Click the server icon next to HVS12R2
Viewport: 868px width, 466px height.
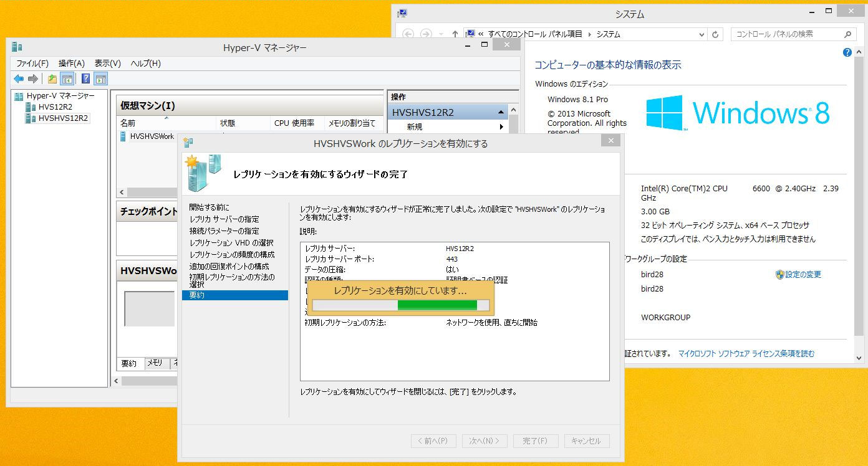click(31, 107)
